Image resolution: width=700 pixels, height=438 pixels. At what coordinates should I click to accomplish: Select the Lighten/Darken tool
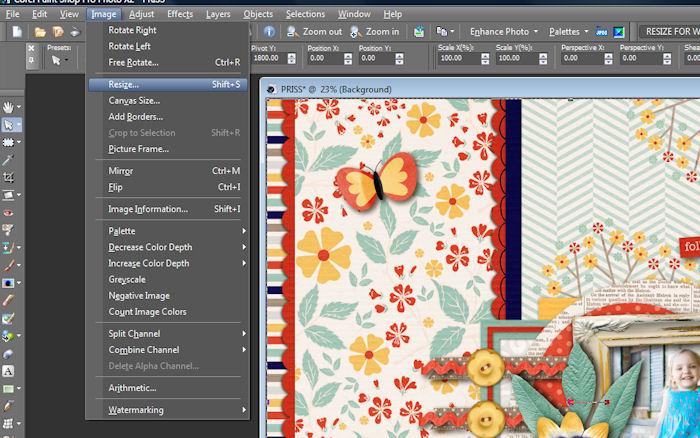coord(8,283)
